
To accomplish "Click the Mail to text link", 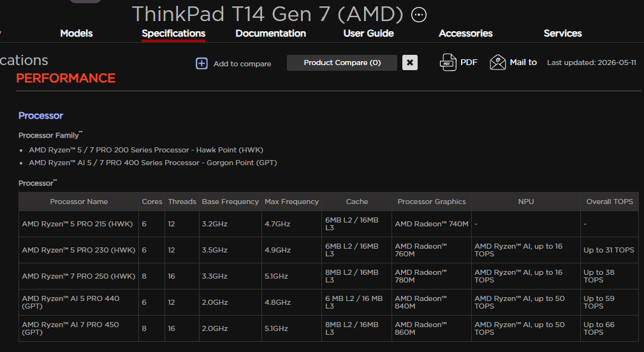I will click(x=523, y=62).
